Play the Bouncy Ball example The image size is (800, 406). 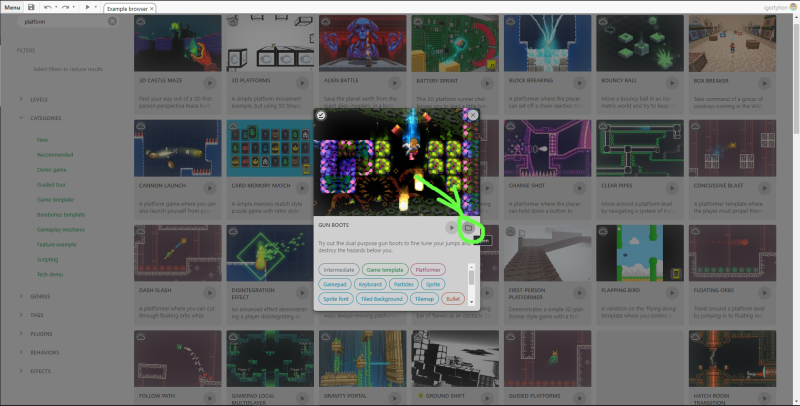672,83
